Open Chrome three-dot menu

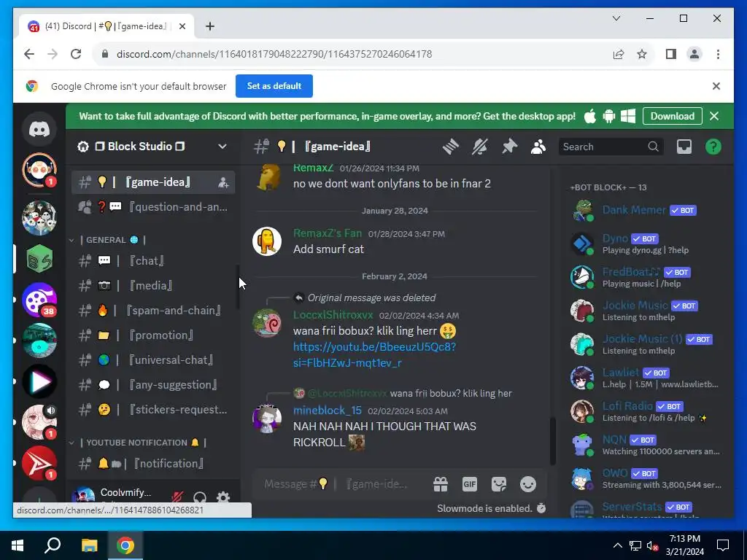pyautogui.click(x=718, y=54)
